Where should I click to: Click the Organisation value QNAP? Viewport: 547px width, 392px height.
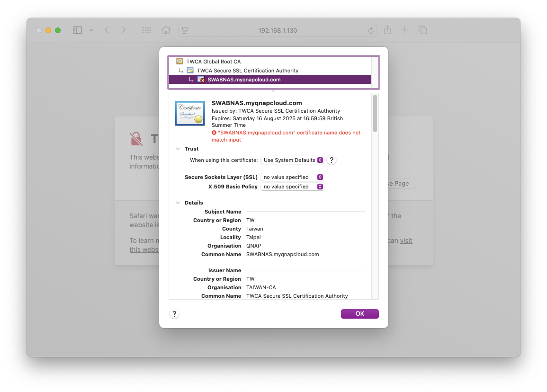(254, 246)
